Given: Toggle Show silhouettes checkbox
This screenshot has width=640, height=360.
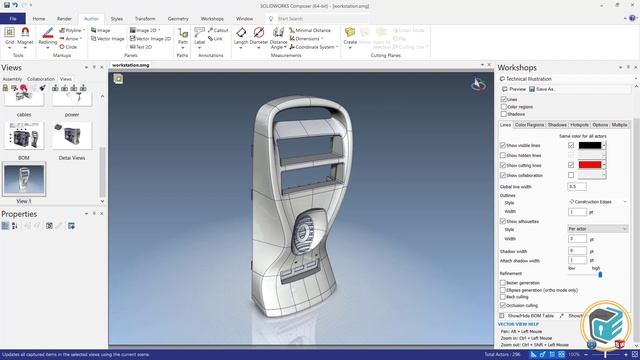Looking at the screenshot, I should [503, 221].
